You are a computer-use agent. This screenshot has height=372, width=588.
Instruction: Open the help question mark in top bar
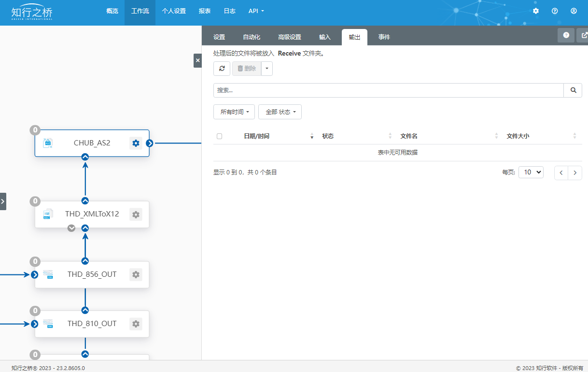coord(555,11)
